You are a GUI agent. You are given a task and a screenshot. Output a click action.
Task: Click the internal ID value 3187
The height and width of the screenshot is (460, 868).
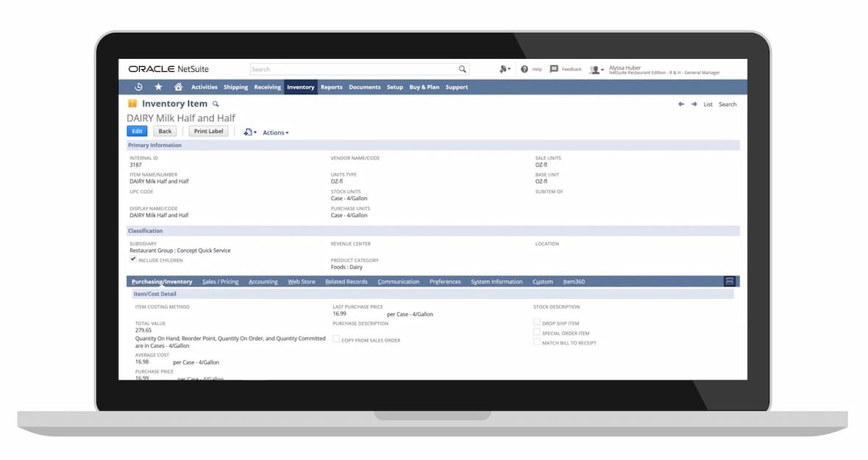(x=135, y=165)
